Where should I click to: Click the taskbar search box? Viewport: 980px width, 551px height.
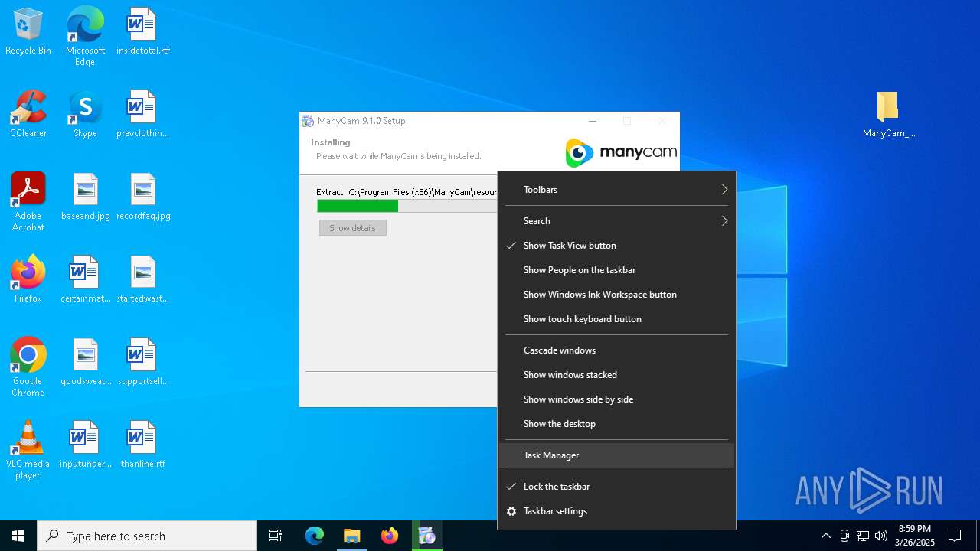coord(147,536)
